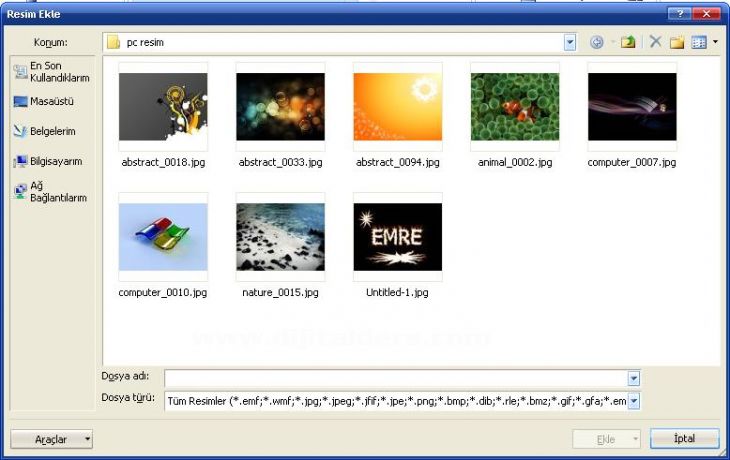Viewport: 730px width, 460px height.
Task: Open Ağ Bağlantılarım shortcut
Action: click(x=50, y=191)
